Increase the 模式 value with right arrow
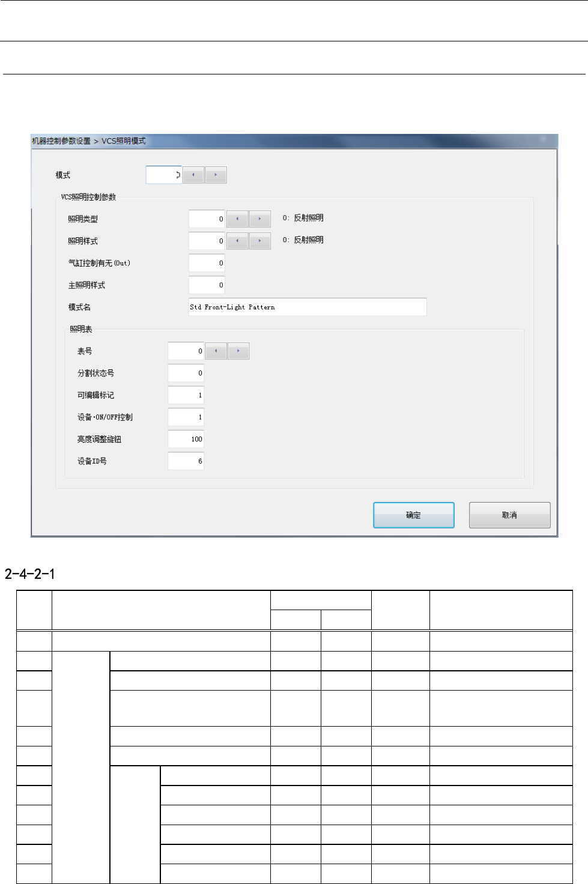The height and width of the screenshot is (884, 588). (216, 175)
